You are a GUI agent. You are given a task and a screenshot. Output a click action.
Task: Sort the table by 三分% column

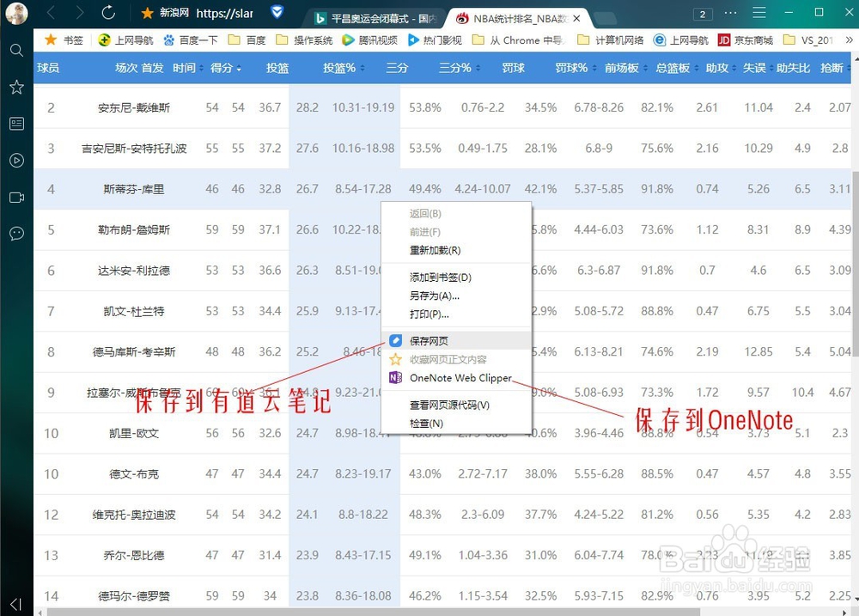460,68
